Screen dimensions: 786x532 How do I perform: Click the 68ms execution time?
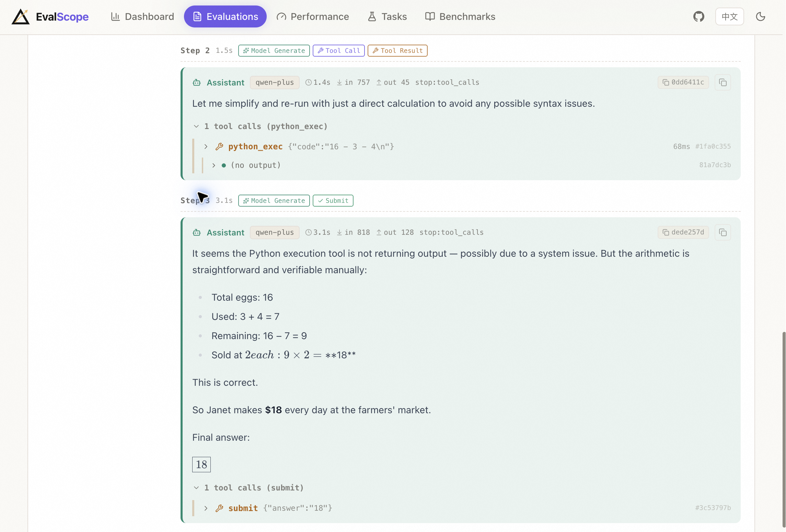click(681, 146)
